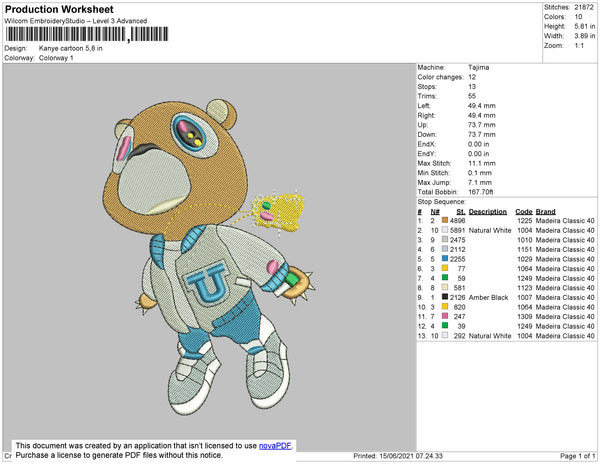This screenshot has height=464, width=600.
Task: Click the Brand column header
Action: [546, 212]
